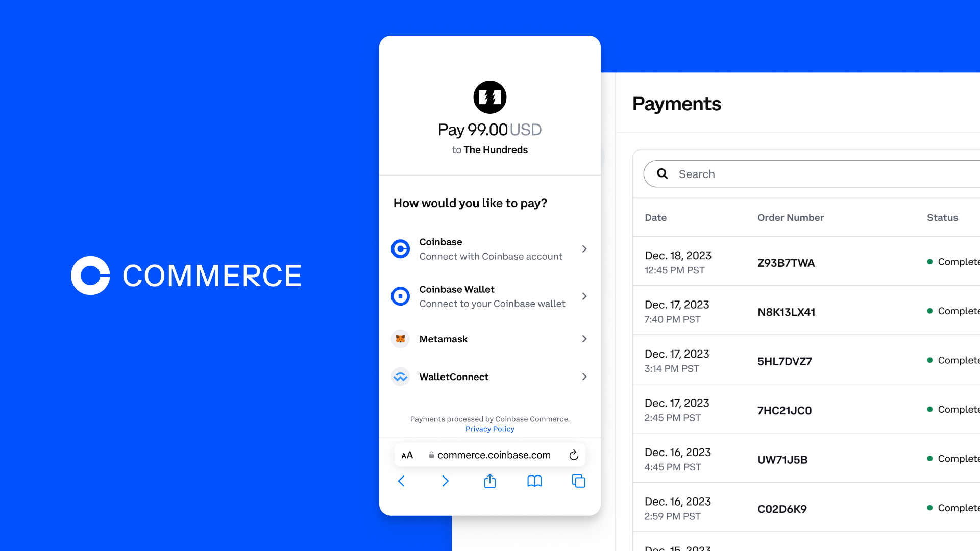Click the MetaMask fox icon

pos(401,338)
